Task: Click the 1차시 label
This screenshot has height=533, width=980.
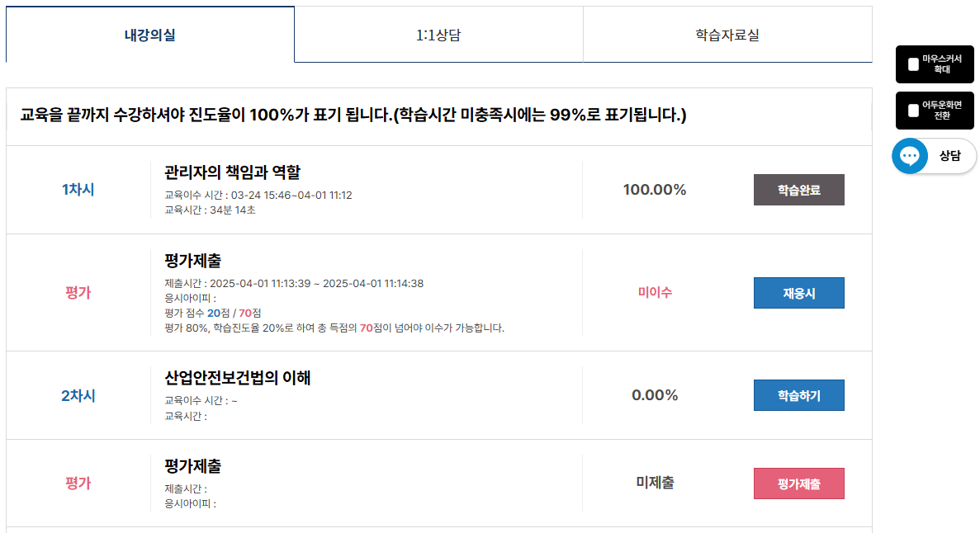Action: tap(78, 190)
